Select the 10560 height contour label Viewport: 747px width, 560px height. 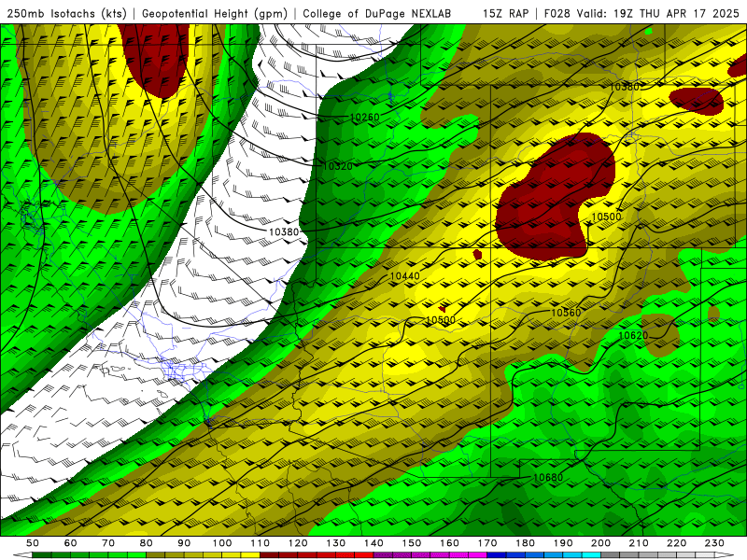pos(566,313)
